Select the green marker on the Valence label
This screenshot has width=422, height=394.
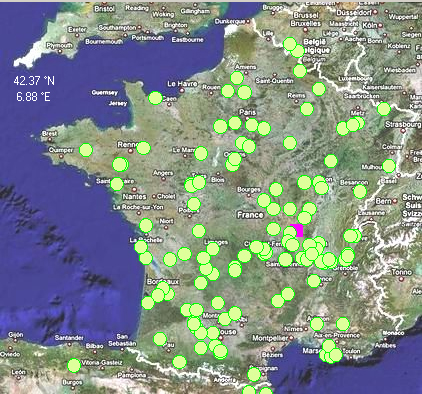pyautogui.click(x=314, y=281)
